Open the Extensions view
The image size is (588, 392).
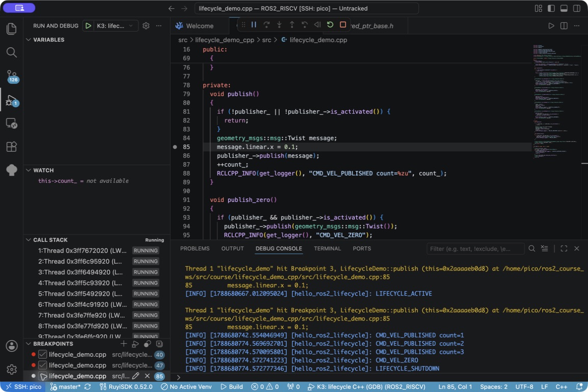[12, 146]
